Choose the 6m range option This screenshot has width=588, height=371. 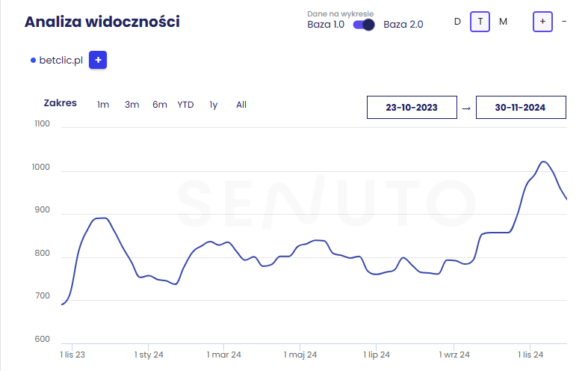click(x=160, y=105)
